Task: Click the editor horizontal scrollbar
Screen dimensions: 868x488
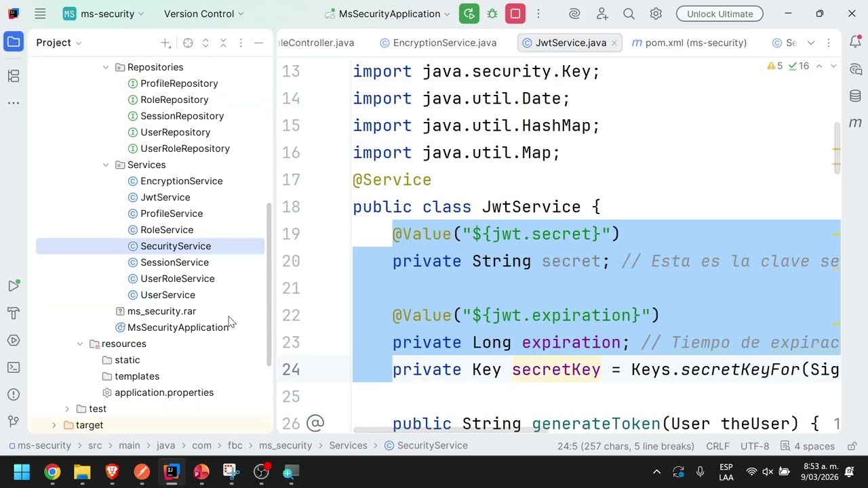Action: click(x=450, y=430)
